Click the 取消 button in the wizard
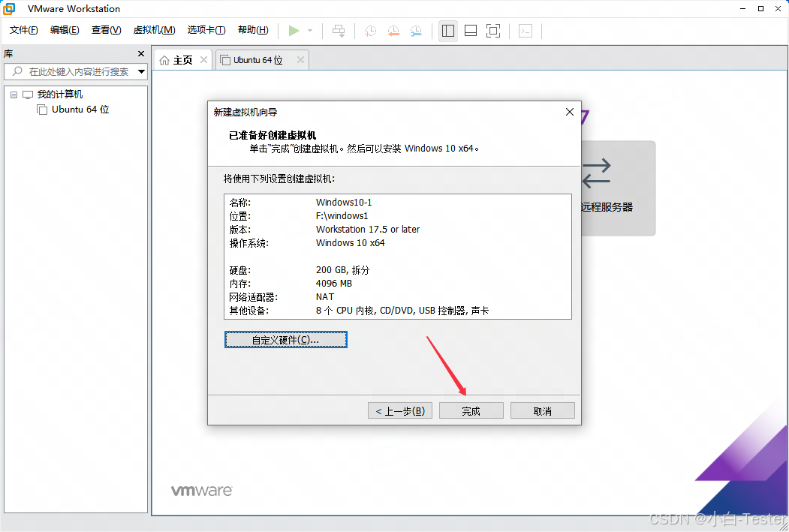 (x=543, y=410)
